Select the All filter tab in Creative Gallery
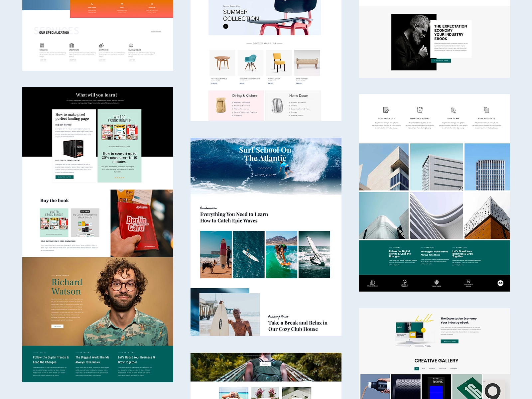 (x=417, y=369)
